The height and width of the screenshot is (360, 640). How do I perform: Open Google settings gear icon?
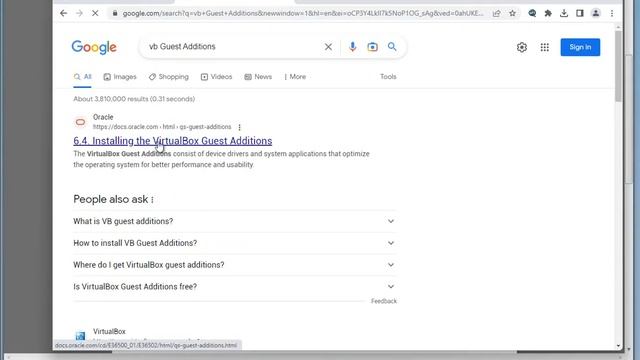coord(522,47)
